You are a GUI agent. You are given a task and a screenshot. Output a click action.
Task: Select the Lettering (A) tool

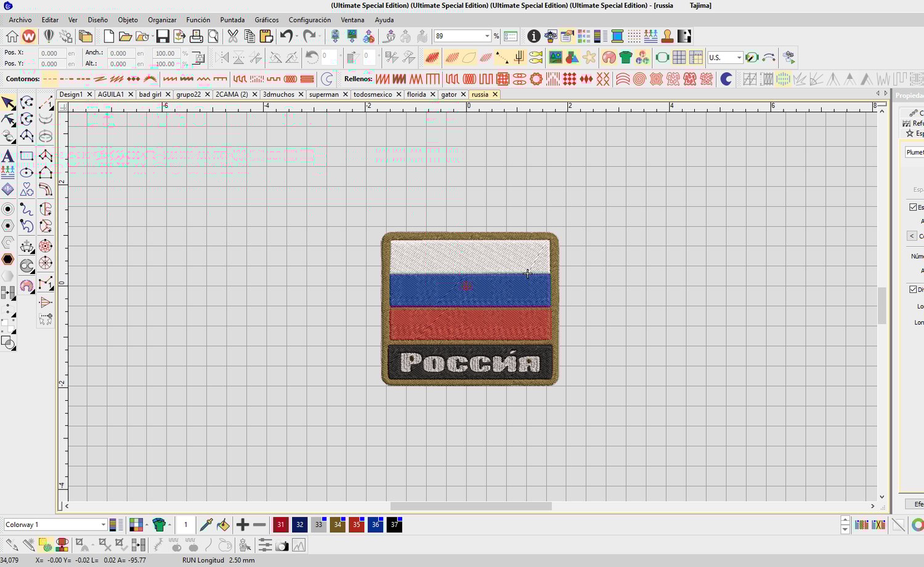[8, 156]
